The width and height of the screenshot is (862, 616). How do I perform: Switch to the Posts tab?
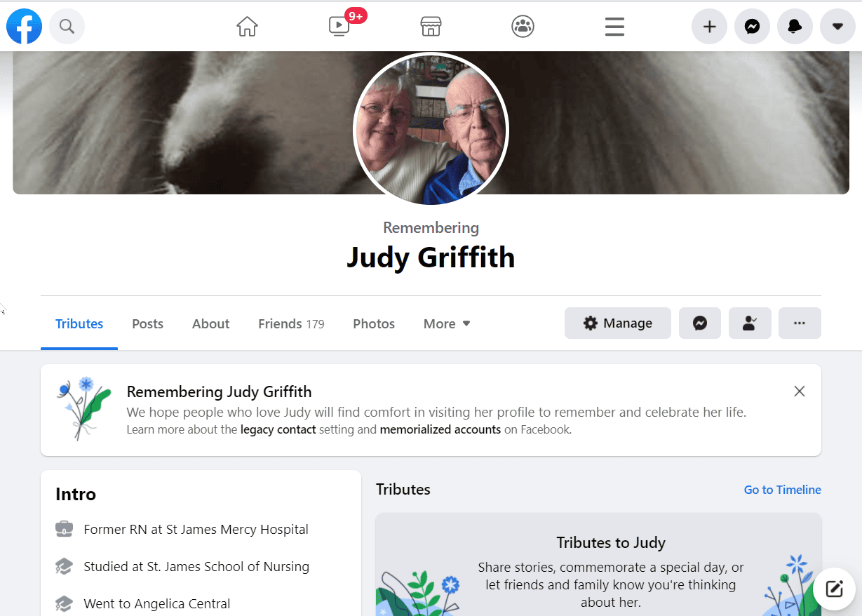pyautogui.click(x=147, y=323)
